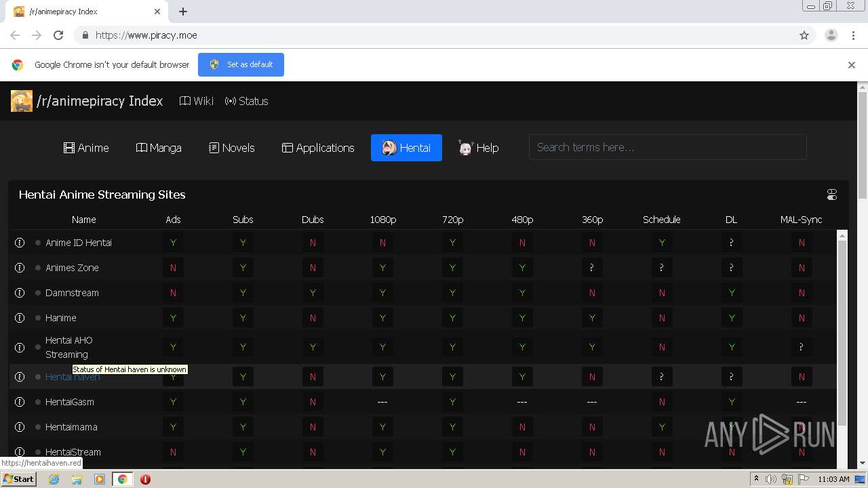Sort by the Schedule column header
Image resolution: width=868 pixels, height=488 pixels.
click(x=661, y=220)
